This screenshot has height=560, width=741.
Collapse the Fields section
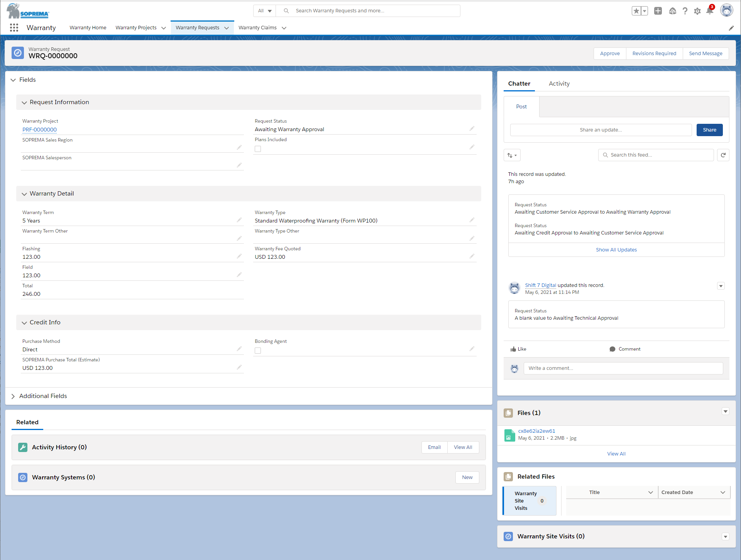point(13,80)
